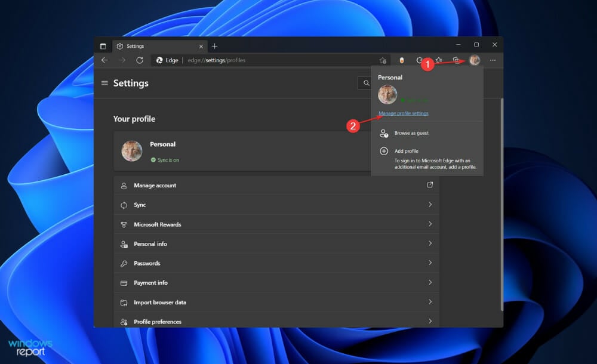This screenshot has width=597, height=364.
Task: Expand Personal info chevron
Action: click(430, 243)
